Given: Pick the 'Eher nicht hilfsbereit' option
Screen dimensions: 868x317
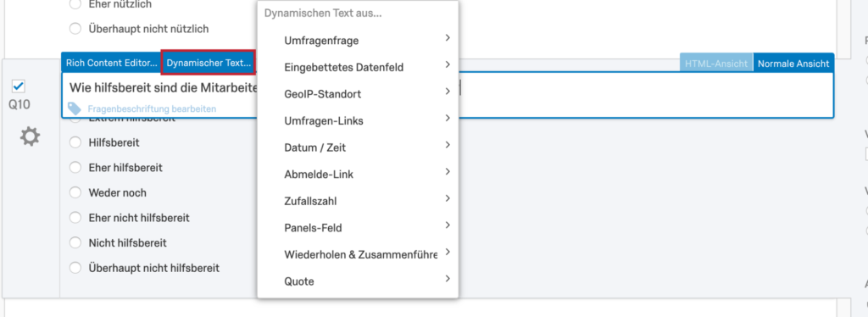Looking at the screenshot, I should (75, 218).
